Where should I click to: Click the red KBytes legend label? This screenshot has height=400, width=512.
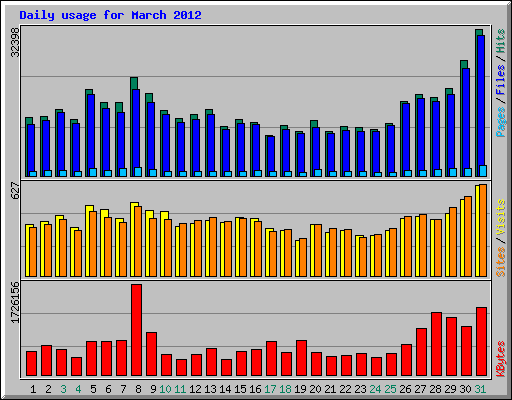[501, 359]
